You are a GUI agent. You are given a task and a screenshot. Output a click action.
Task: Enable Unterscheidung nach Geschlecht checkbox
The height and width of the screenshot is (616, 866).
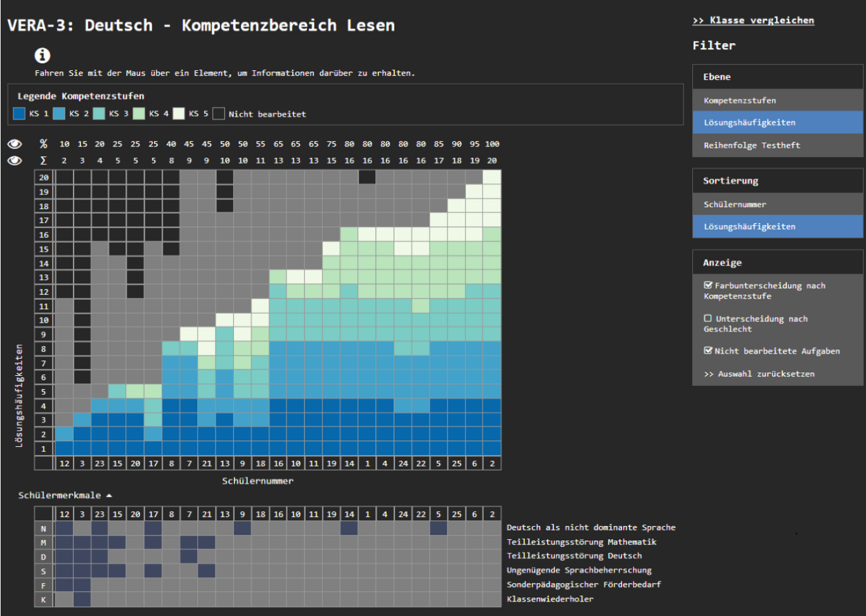coord(708,319)
